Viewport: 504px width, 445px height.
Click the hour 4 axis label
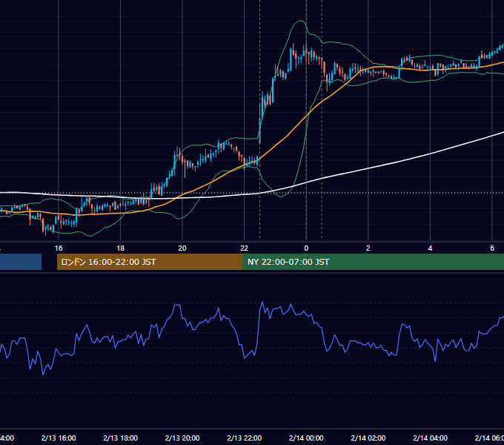coord(430,248)
